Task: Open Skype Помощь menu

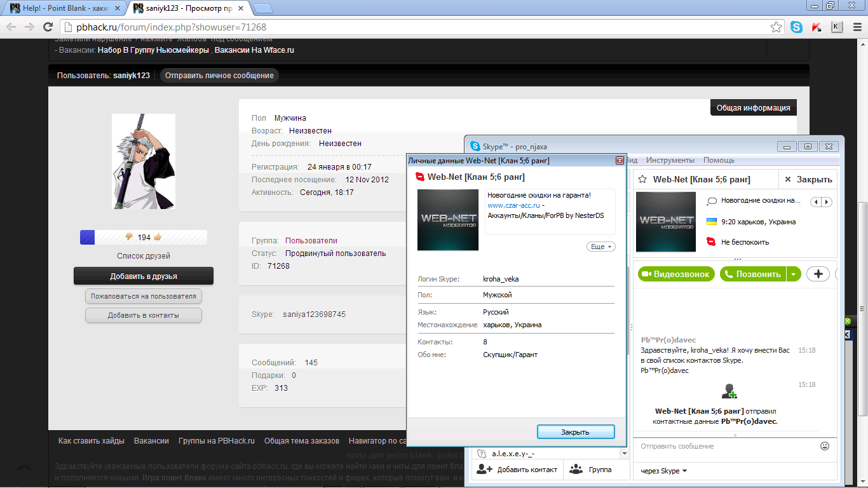Action: (719, 160)
